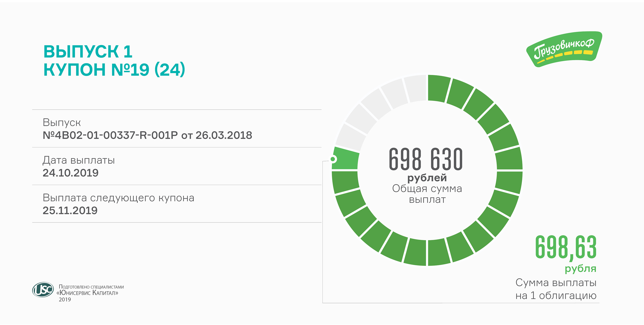Click the Юнисервис Капитал credit text
The image size is (644, 325).
pyautogui.click(x=88, y=293)
